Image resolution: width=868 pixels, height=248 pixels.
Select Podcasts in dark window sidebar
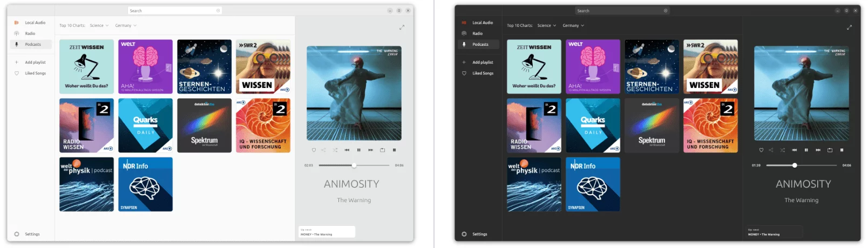click(x=478, y=44)
